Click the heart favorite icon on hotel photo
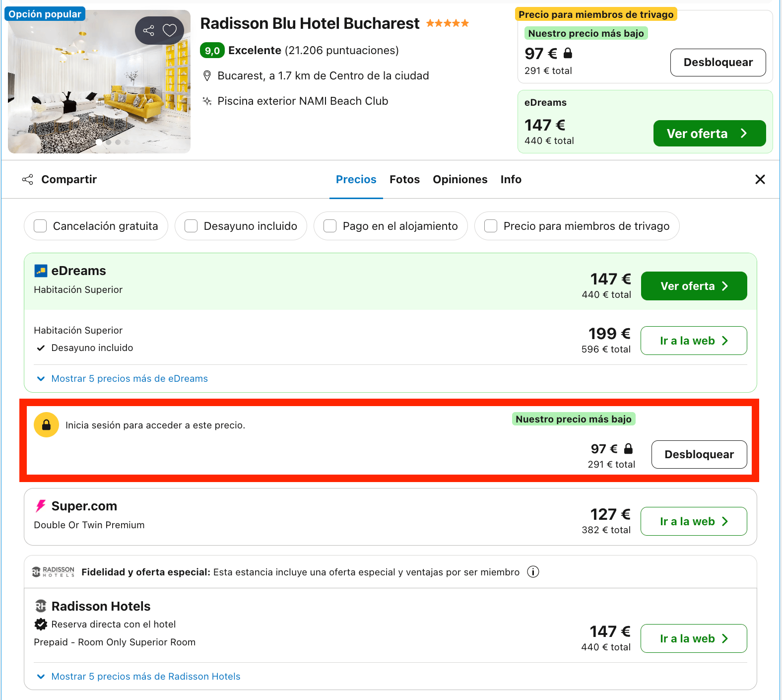This screenshot has height=700, width=782. tap(170, 30)
